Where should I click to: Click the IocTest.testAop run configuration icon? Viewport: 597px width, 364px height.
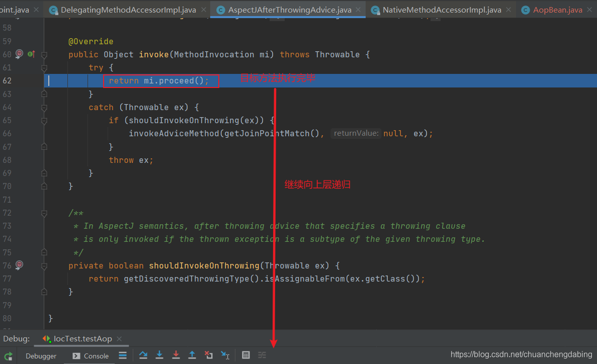click(47, 338)
